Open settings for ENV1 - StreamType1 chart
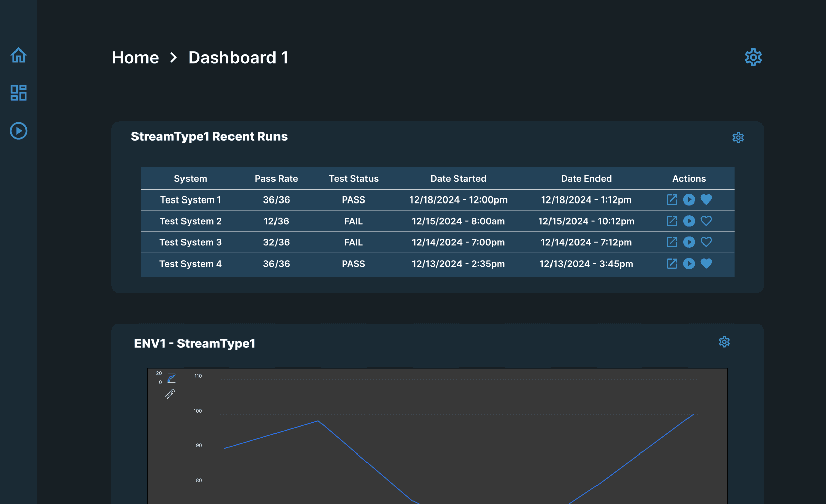 pyautogui.click(x=724, y=342)
